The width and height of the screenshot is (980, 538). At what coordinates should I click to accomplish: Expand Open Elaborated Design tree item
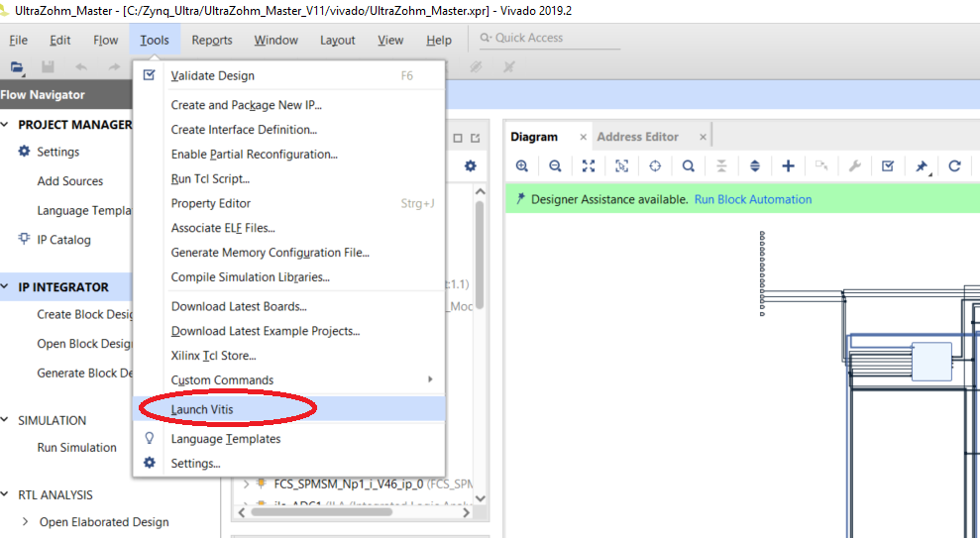pos(26,522)
